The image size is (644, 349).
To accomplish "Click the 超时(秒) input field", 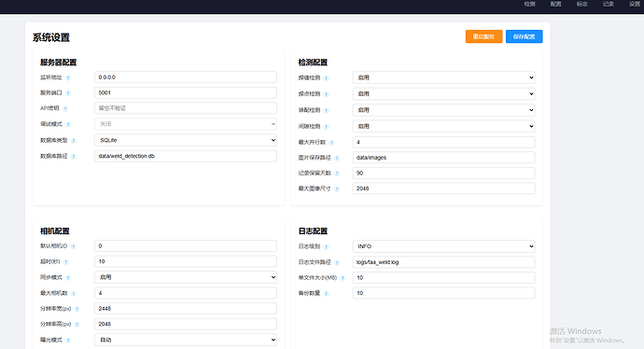I will (186, 261).
